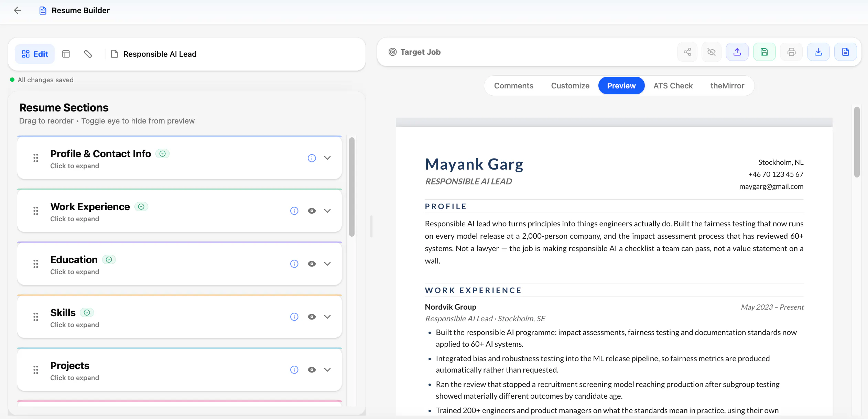This screenshot has width=868, height=419.
Task: Toggle the crossed-eye hide icon in toolbar
Action: pyautogui.click(x=712, y=52)
